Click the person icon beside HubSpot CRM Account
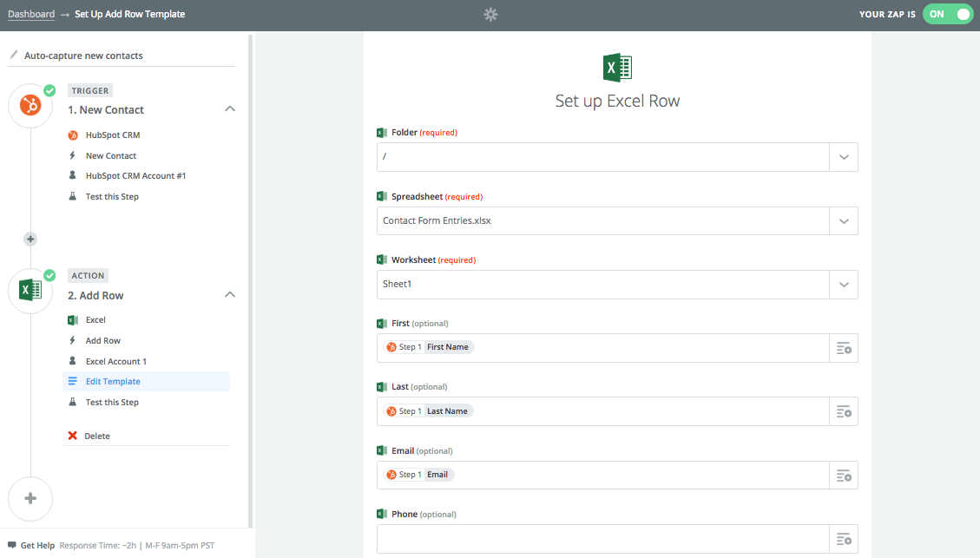980x558 pixels. 73,175
